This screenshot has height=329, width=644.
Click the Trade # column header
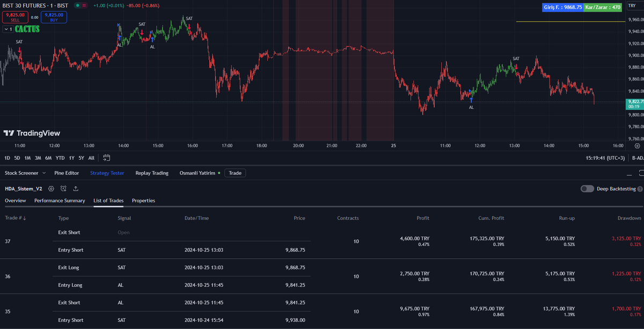pyautogui.click(x=16, y=218)
